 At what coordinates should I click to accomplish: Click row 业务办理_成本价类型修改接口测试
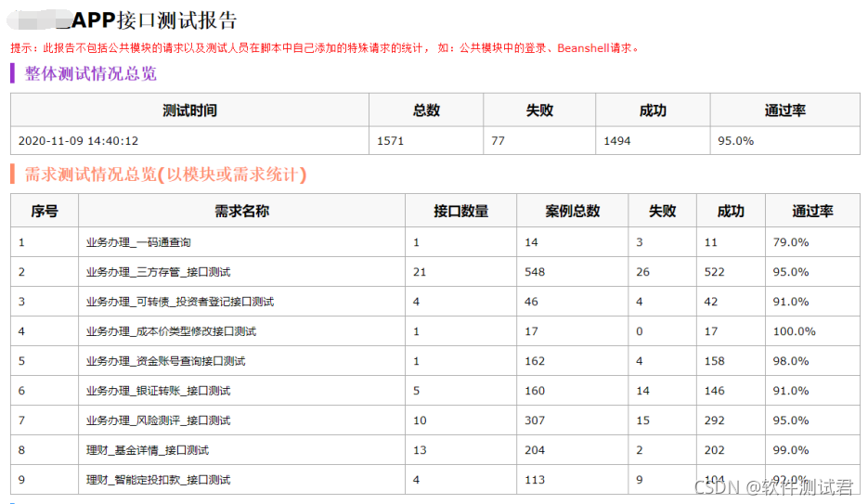pyautogui.click(x=435, y=331)
